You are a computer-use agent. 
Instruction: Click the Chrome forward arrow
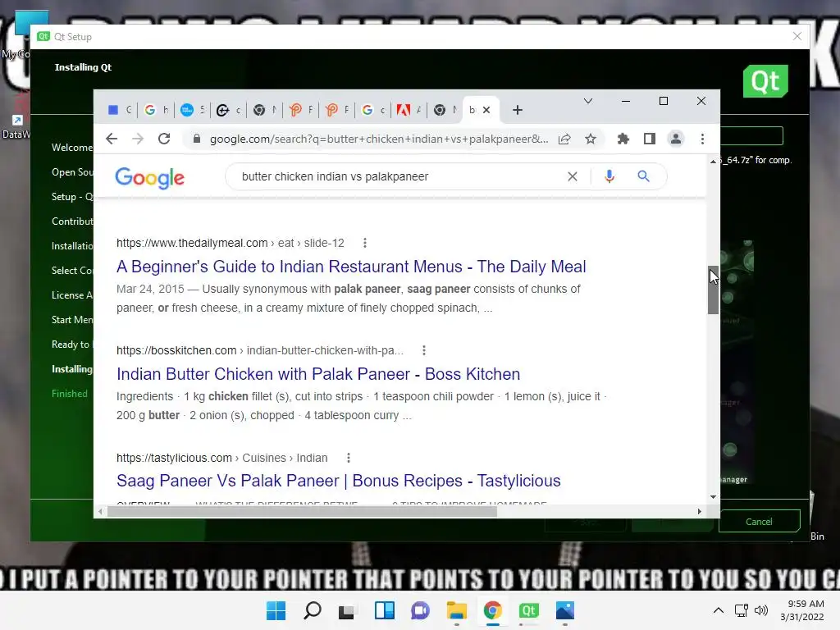click(138, 139)
